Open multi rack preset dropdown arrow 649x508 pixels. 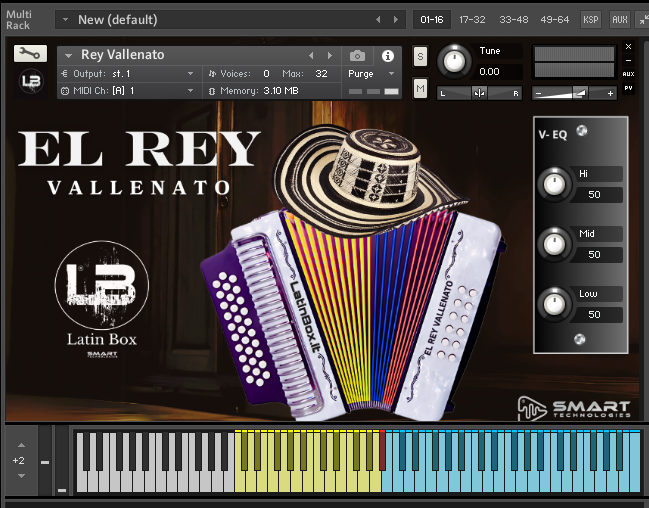tap(65, 19)
